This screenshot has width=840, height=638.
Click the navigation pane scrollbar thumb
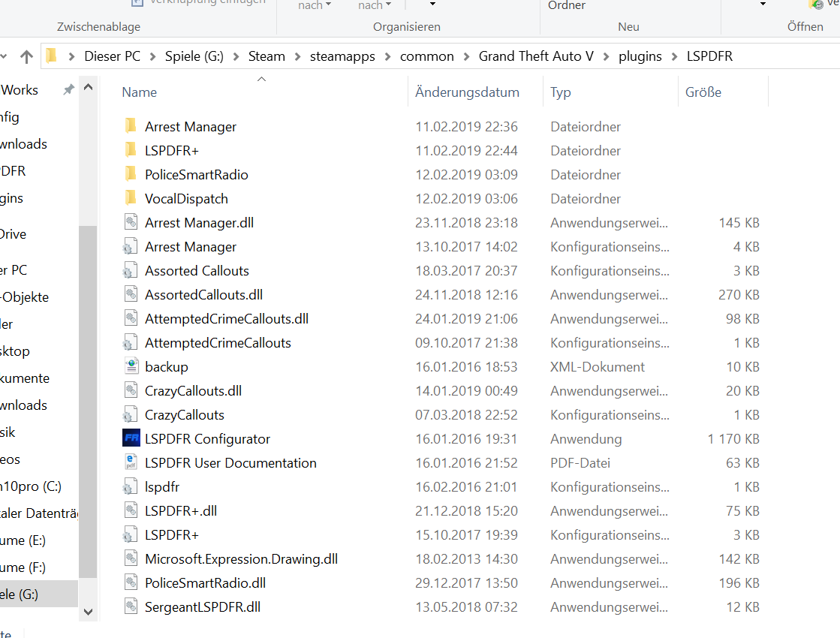pyautogui.click(x=88, y=402)
